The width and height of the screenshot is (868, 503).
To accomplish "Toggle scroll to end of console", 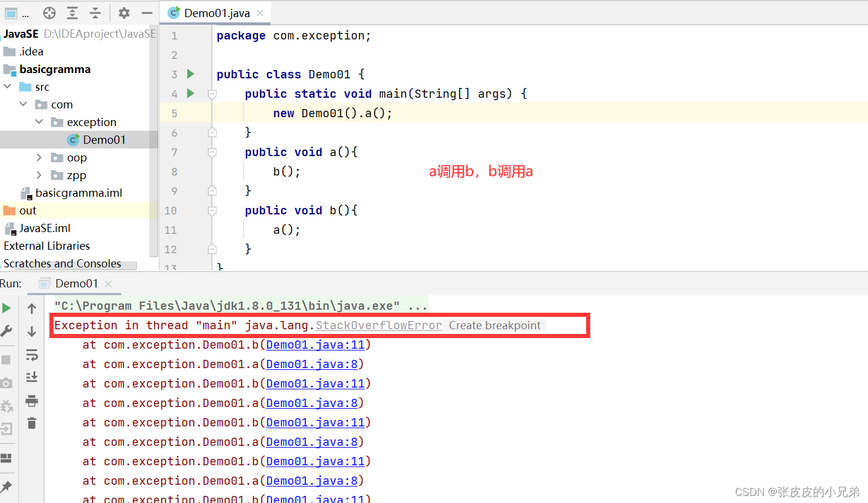I will click(32, 377).
